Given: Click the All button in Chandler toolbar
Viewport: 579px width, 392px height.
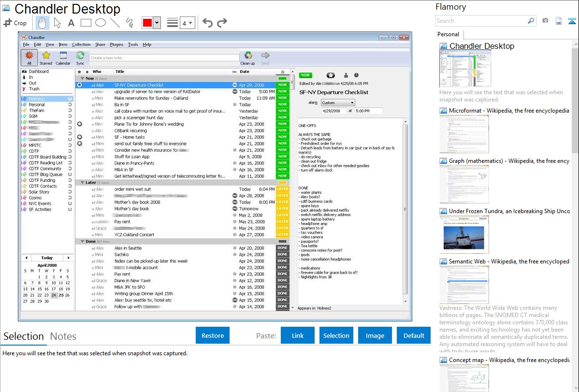Looking at the screenshot, I should (x=29, y=58).
